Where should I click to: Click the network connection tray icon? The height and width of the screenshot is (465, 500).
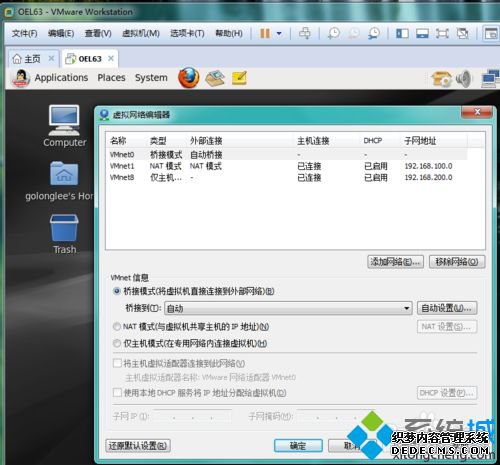[x=490, y=79]
